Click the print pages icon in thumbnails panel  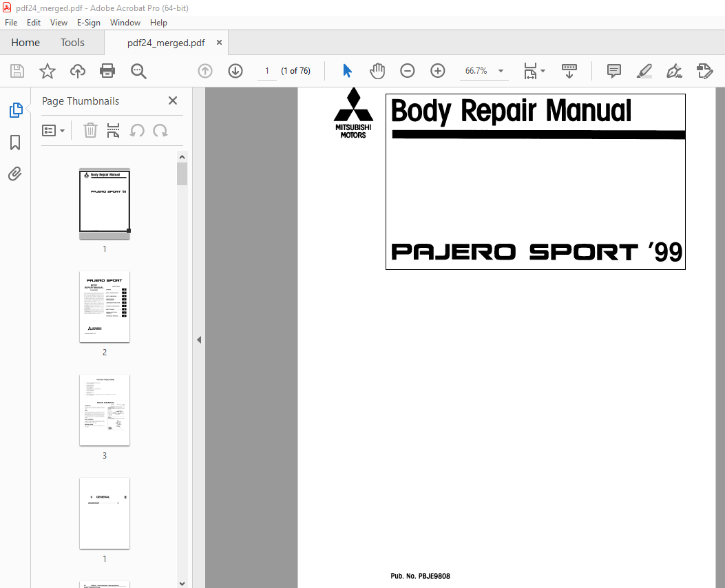tap(114, 130)
